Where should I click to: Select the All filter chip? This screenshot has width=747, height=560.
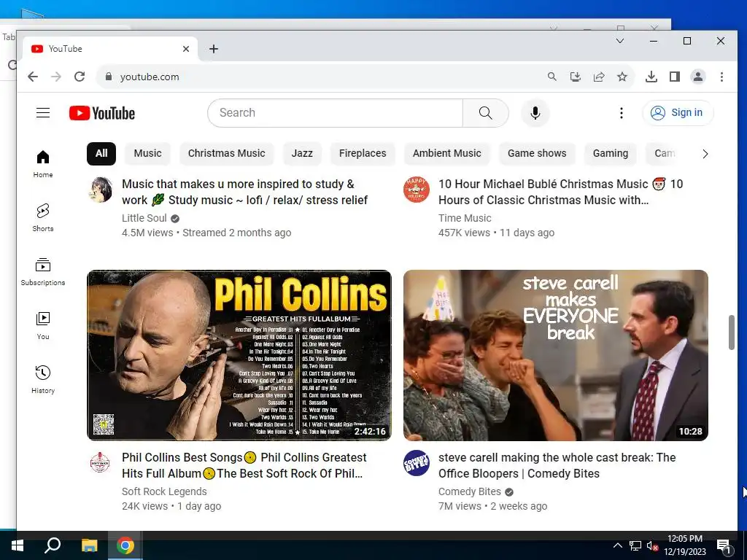[x=101, y=153]
